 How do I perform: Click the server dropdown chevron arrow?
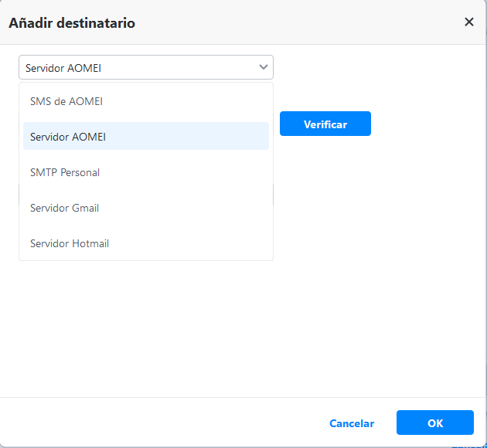coord(264,68)
